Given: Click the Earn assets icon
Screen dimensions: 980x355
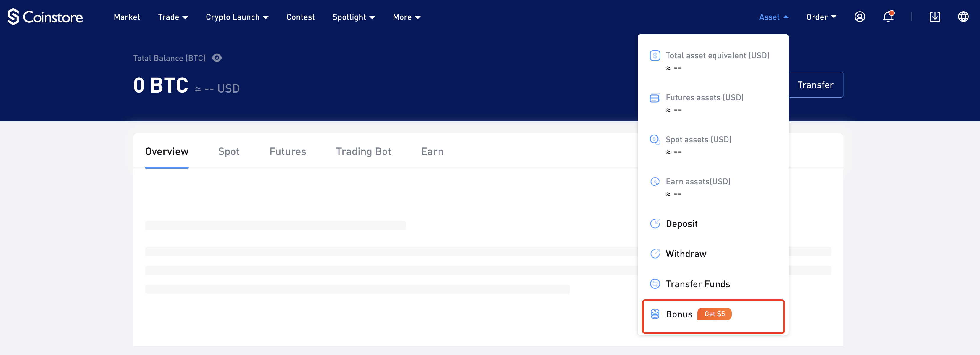Looking at the screenshot, I should pyautogui.click(x=655, y=182).
